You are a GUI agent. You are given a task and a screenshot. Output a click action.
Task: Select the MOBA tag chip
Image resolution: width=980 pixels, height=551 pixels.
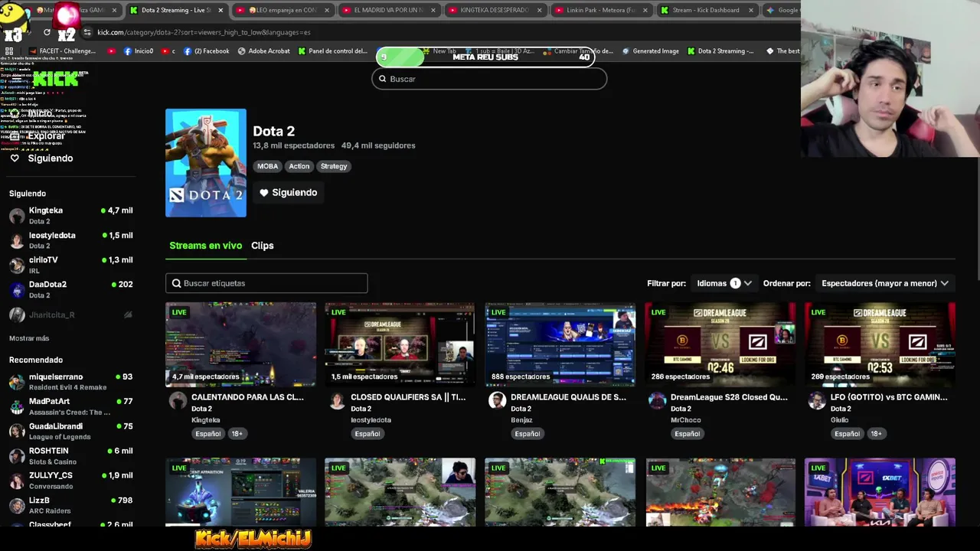pos(267,166)
